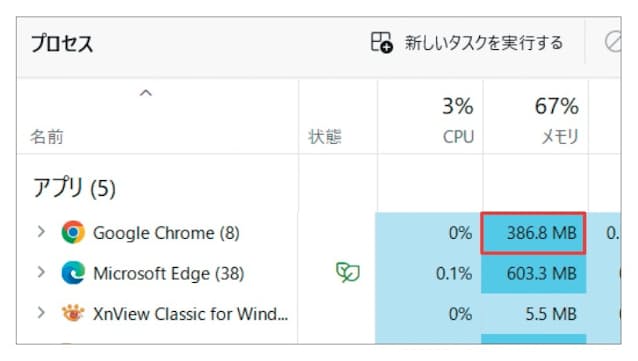Click the XnView Classic eye icon

pyautogui.click(x=73, y=313)
